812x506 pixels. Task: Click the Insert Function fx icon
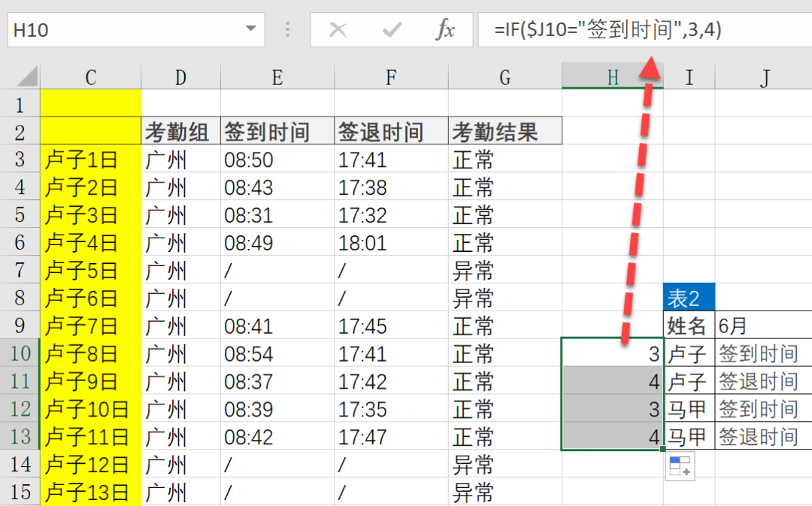click(x=446, y=29)
